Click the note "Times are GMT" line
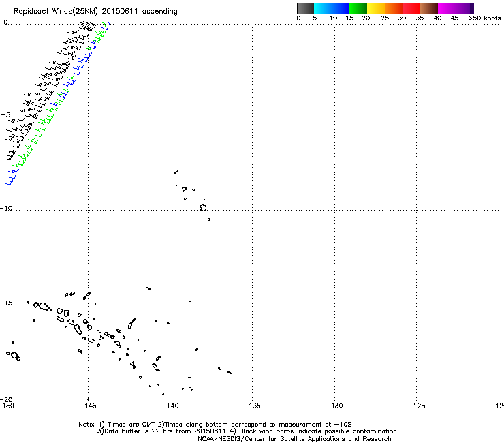504x443 pixels. click(x=215, y=425)
